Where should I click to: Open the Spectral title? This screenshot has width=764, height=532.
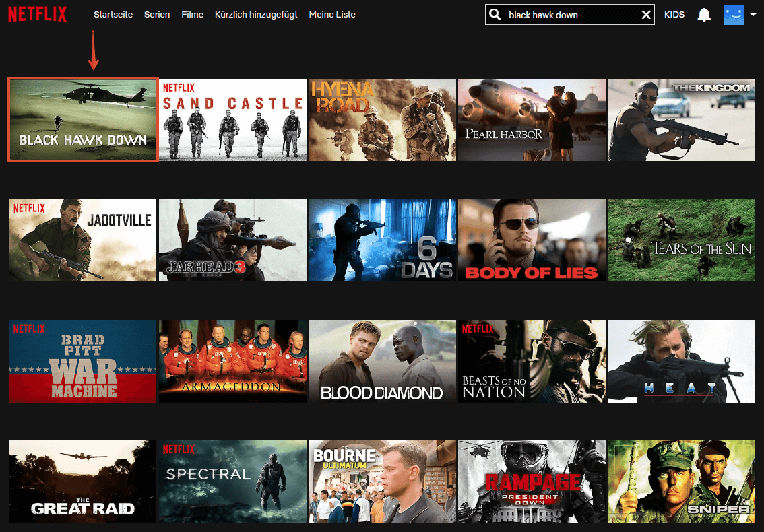coord(233,481)
